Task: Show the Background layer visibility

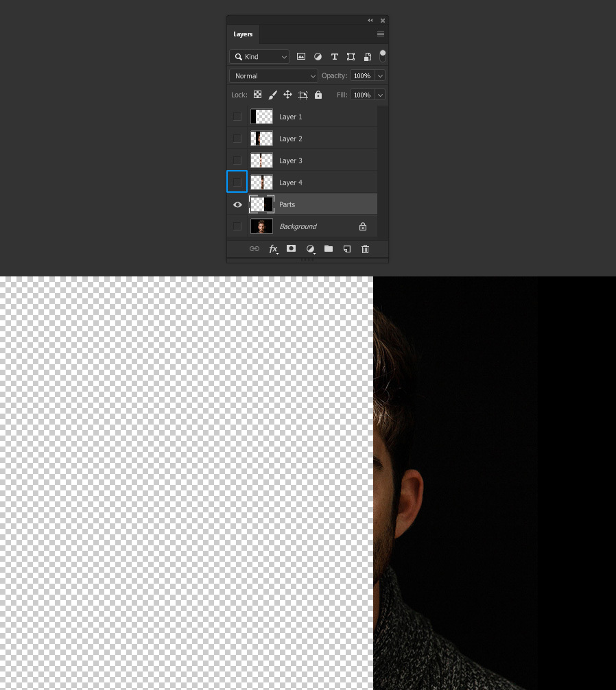Action: pos(237,226)
